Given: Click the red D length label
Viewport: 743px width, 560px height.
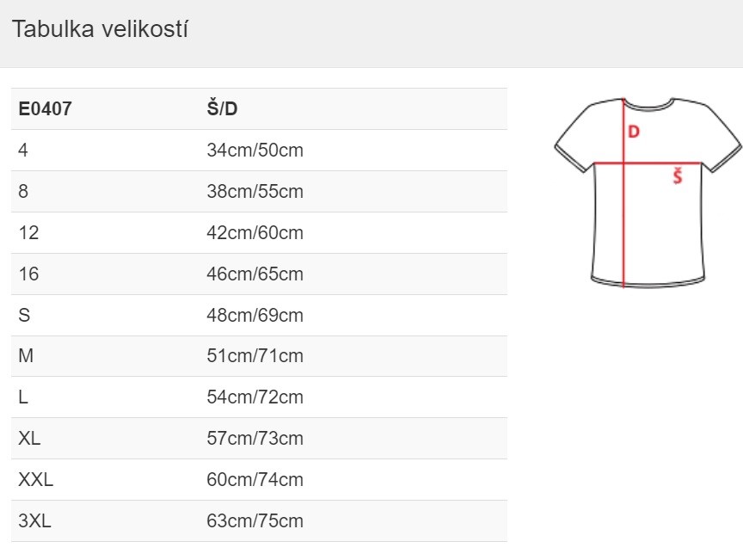Looking at the screenshot, I should click(634, 132).
